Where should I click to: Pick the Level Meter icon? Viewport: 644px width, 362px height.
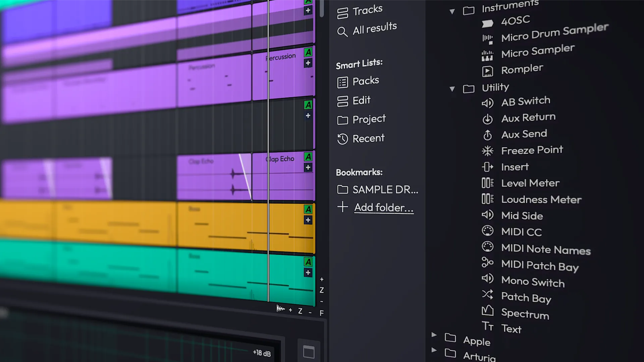pyautogui.click(x=487, y=183)
